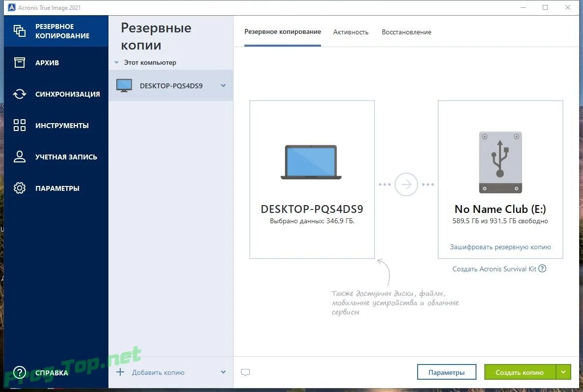Click the Tools grid icon
Viewport: 583px width, 392px height.
pyautogui.click(x=19, y=125)
